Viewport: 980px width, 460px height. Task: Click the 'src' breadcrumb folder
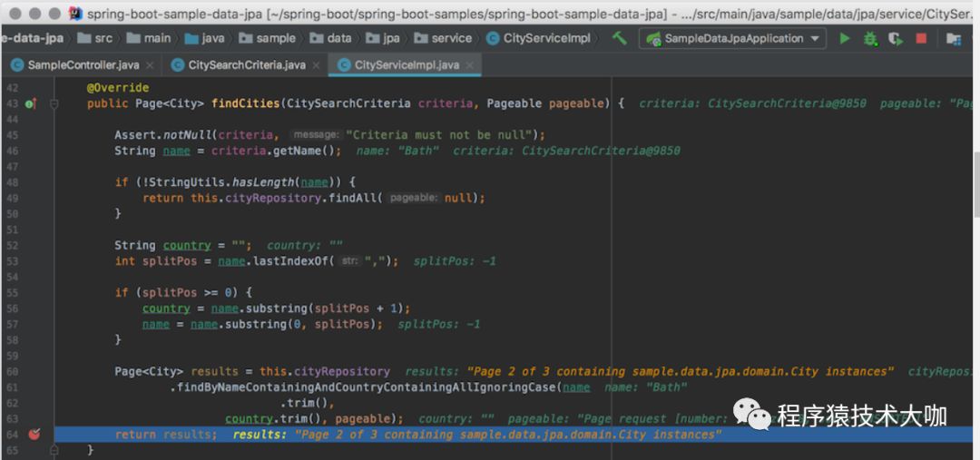coord(103,38)
